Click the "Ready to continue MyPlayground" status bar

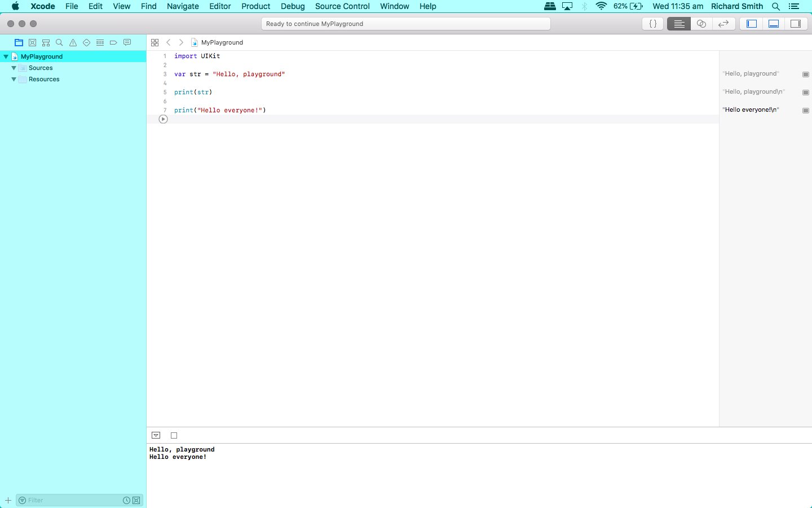tap(406, 24)
